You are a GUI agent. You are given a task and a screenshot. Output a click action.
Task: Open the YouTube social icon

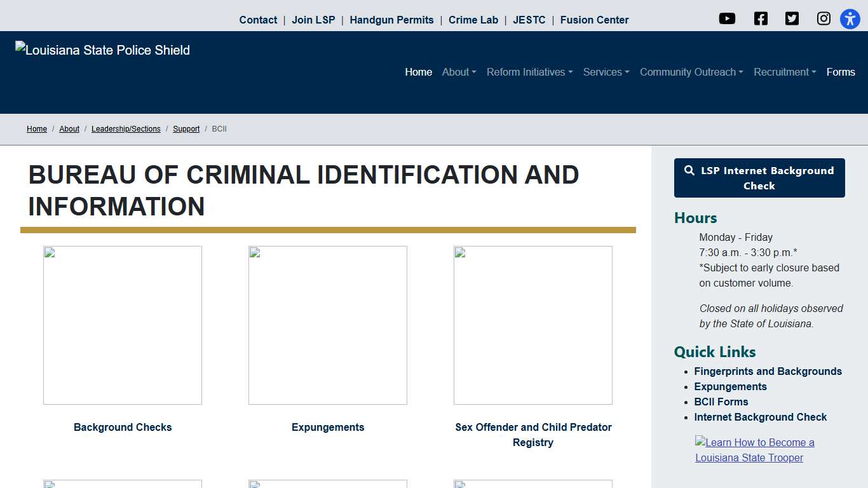pos(727,18)
